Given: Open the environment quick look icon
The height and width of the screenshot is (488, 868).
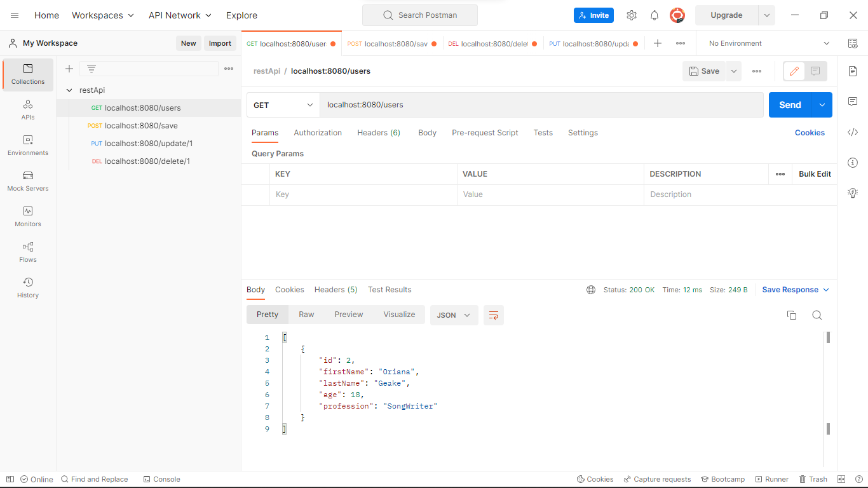Looking at the screenshot, I should coord(853,43).
